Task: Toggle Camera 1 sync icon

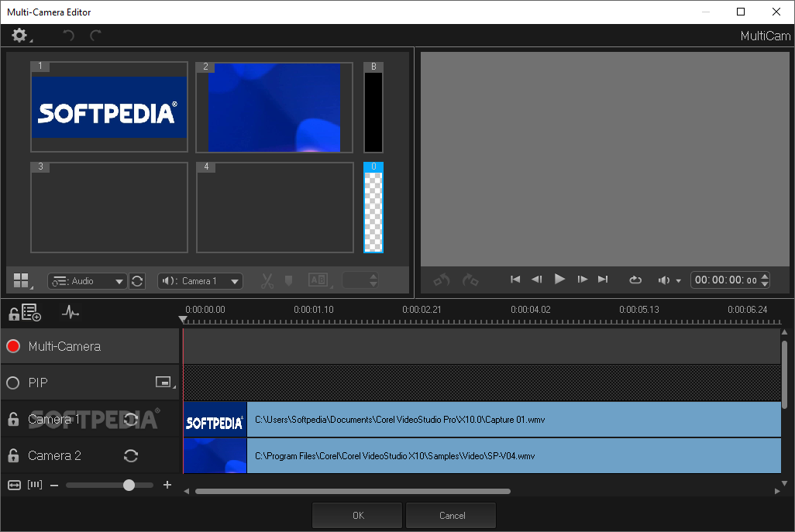Action: point(131,420)
